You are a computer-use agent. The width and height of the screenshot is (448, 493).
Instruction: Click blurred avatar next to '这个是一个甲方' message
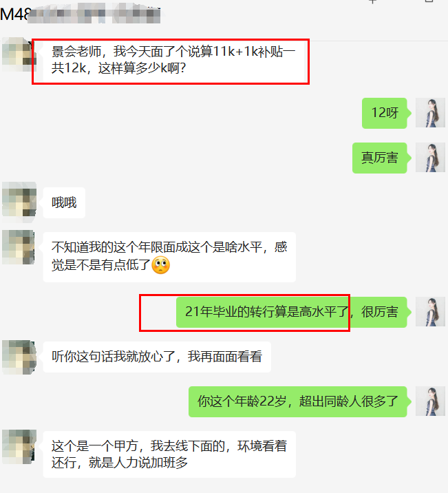pos(19,446)
